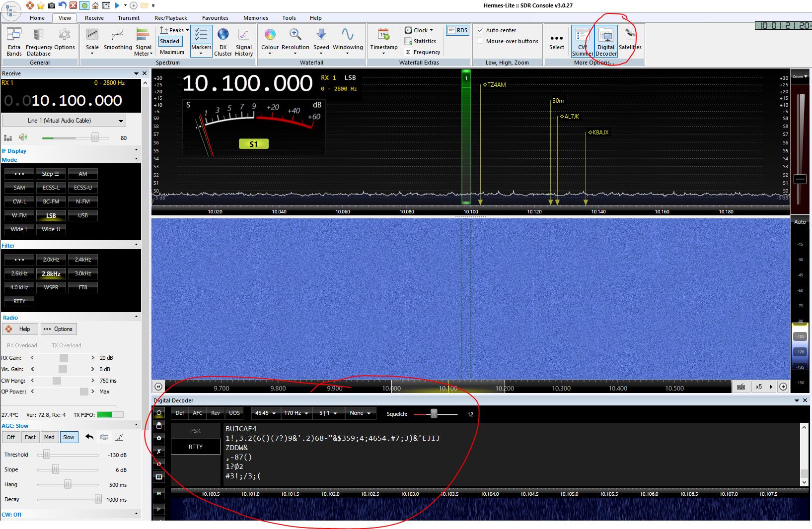Switch to the Favourites ribbon tab
812x529 pixels.
[x=215, y=18]
